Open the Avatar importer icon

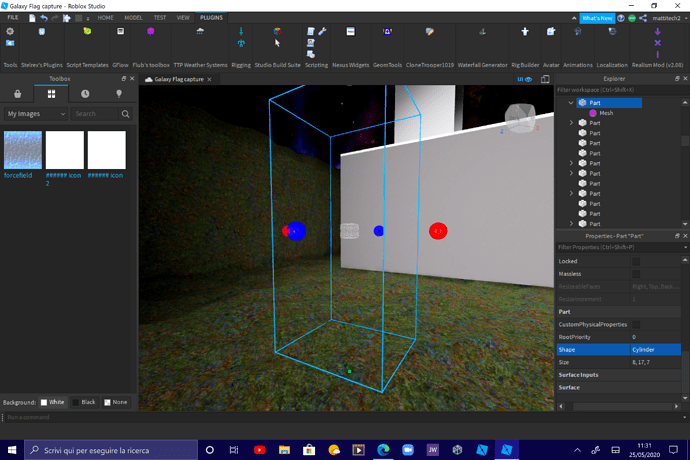pos(551,31)
